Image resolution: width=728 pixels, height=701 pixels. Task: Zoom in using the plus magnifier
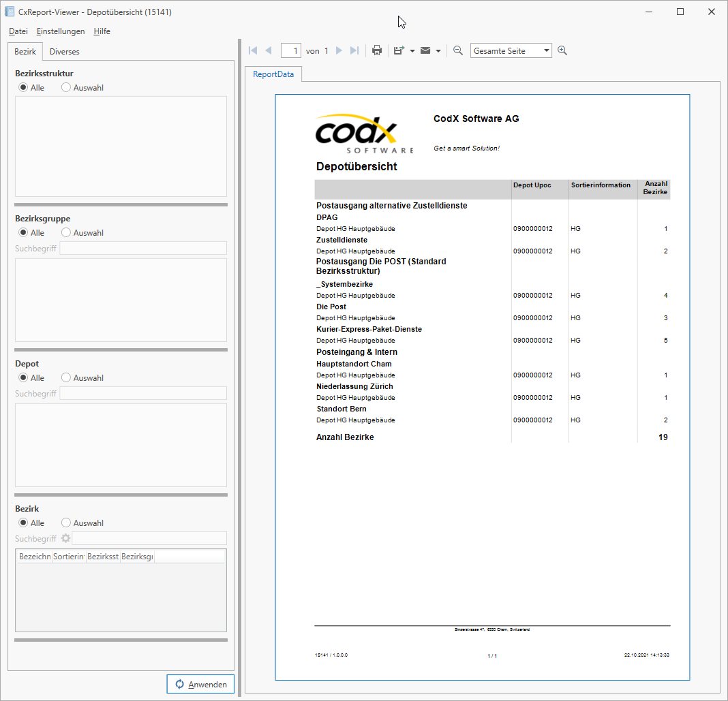tap(562, 51)
